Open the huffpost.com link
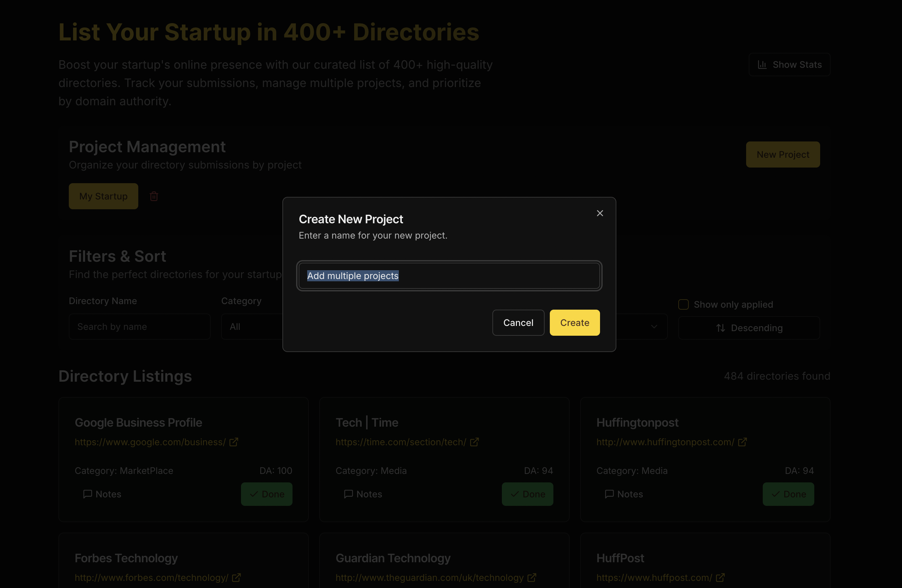The height and width of the screenshot is (588, 902). tap(654, 578)
